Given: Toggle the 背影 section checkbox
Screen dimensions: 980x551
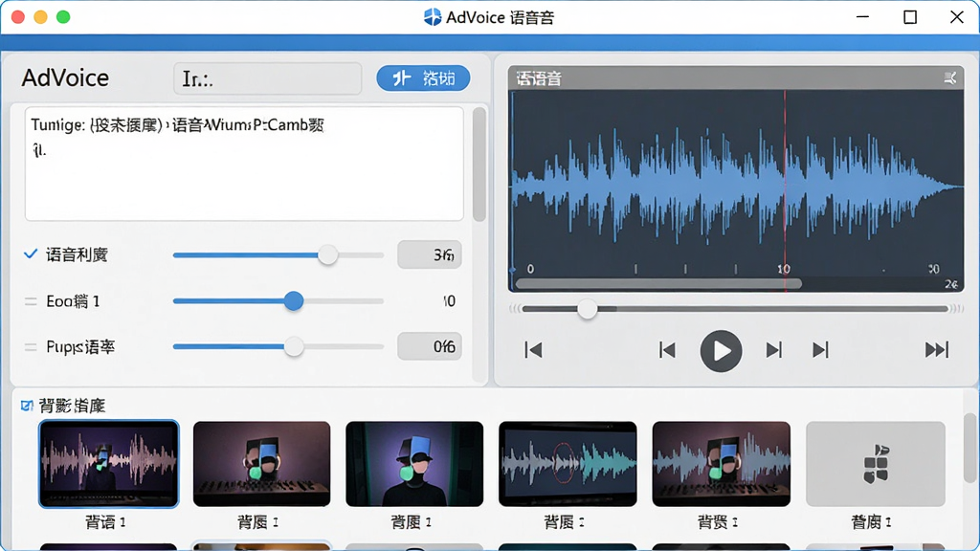Looking at the screenshot, I should [x=27, y=406].
